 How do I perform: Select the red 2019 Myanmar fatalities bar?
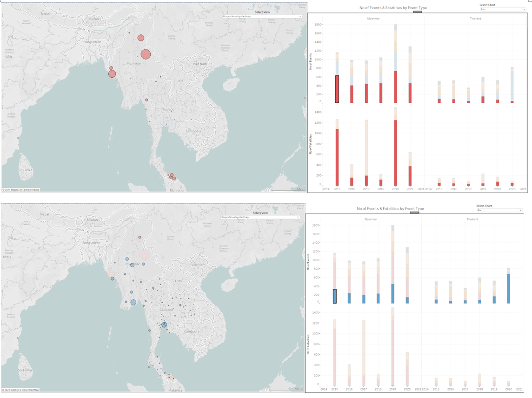pos(395,153)
